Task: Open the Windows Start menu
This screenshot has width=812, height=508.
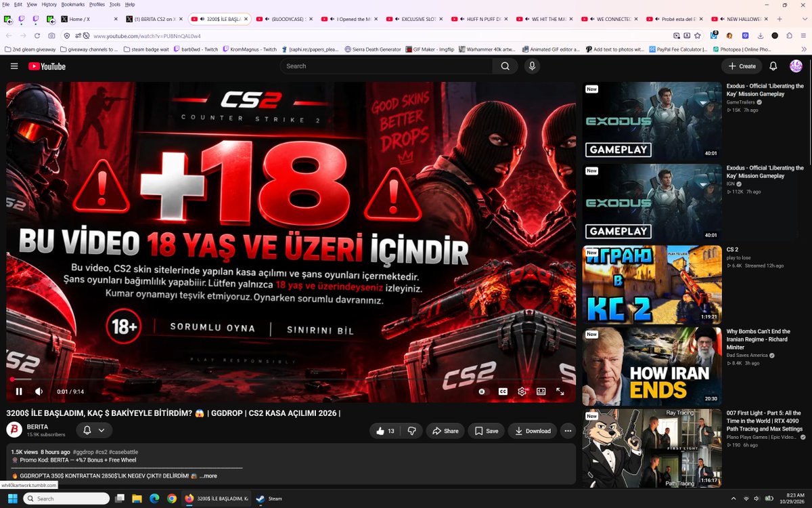Action: (12, 499)
